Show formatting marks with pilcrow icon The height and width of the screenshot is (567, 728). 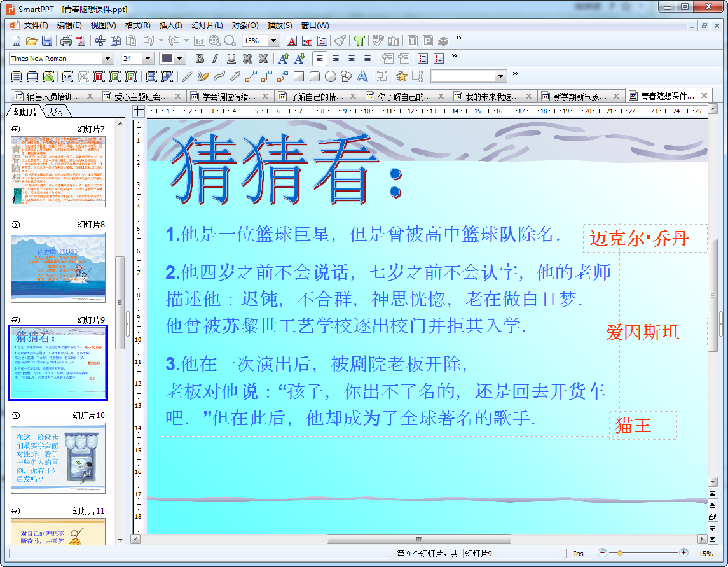(x=359, y=41)
